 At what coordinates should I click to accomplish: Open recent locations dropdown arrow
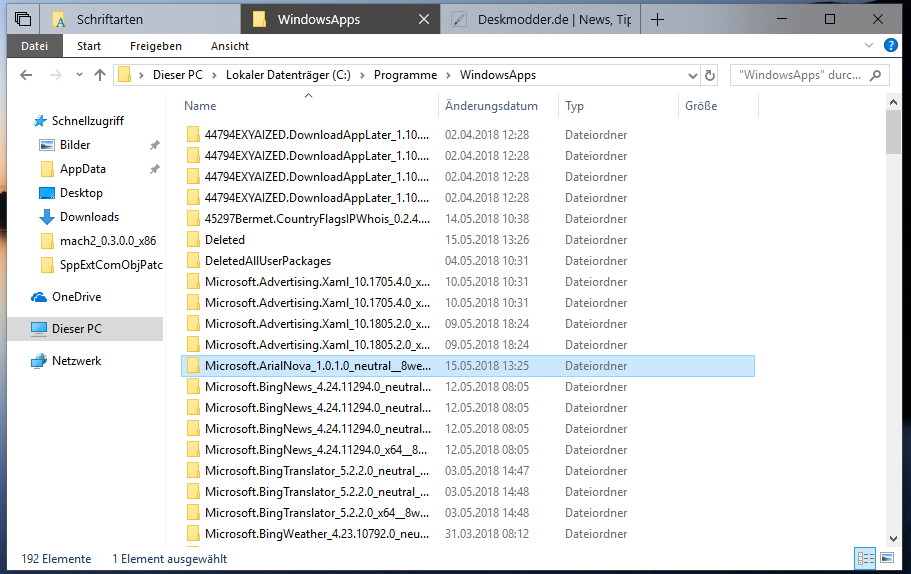coord(80,75)
